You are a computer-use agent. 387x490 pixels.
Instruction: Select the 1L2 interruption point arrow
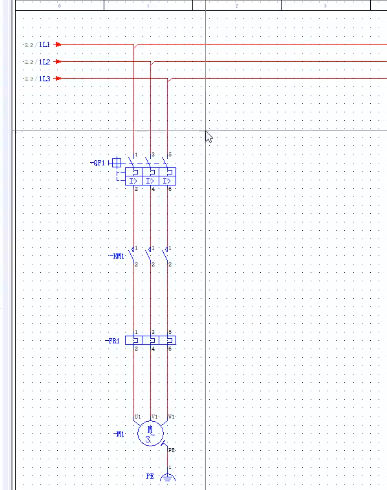tap(58, 61)
